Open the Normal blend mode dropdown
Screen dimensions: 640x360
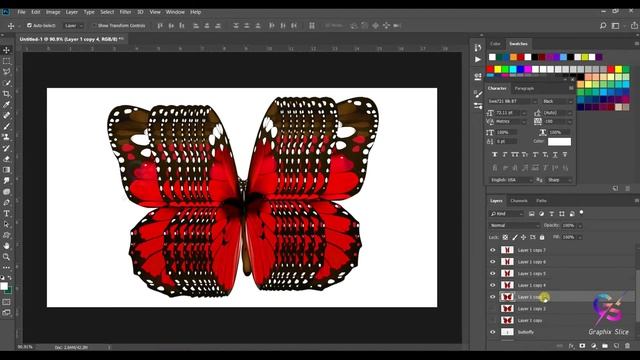pos(514,225)
